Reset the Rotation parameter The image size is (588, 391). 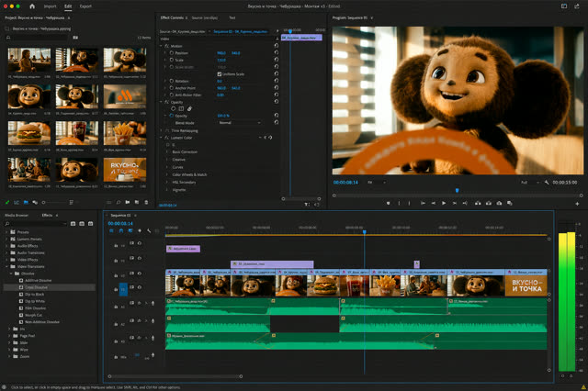pos(277,81)
